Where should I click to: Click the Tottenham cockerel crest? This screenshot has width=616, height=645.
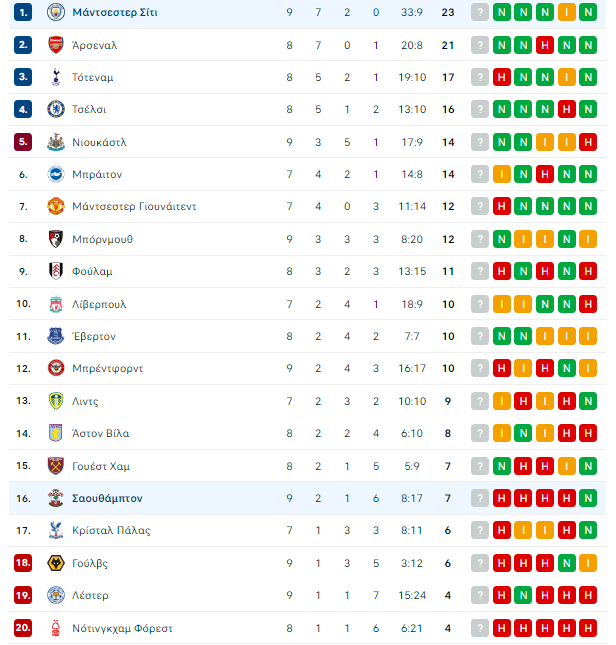pos(56,77)
